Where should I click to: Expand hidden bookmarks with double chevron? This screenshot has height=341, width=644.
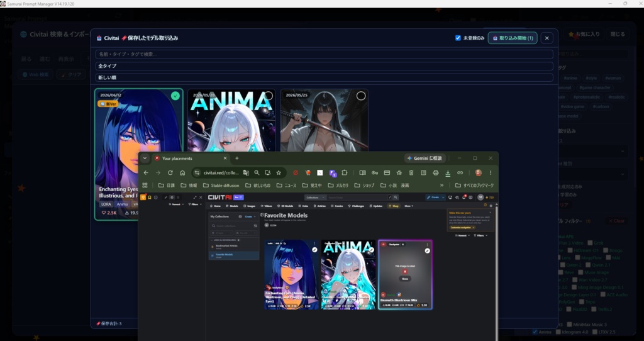[441, 186]
